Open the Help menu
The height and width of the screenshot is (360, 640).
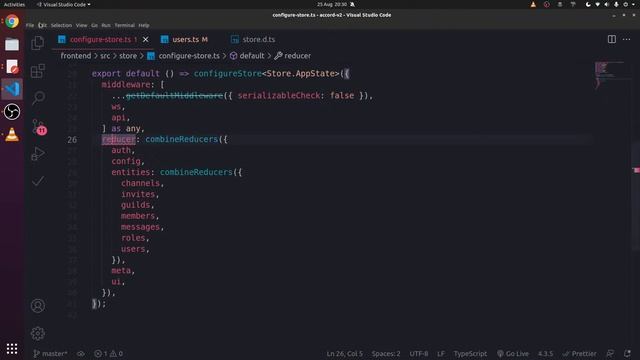pos(144,25)
